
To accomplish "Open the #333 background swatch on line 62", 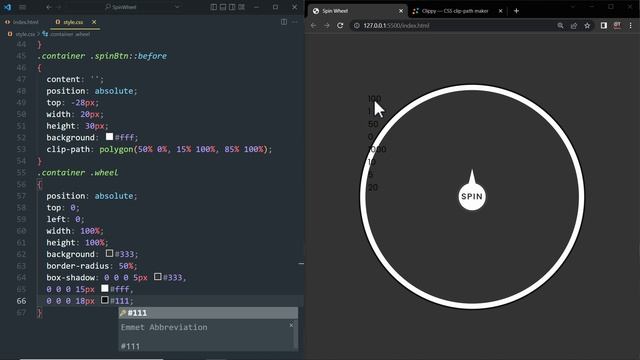I will (x=109, y=253).
